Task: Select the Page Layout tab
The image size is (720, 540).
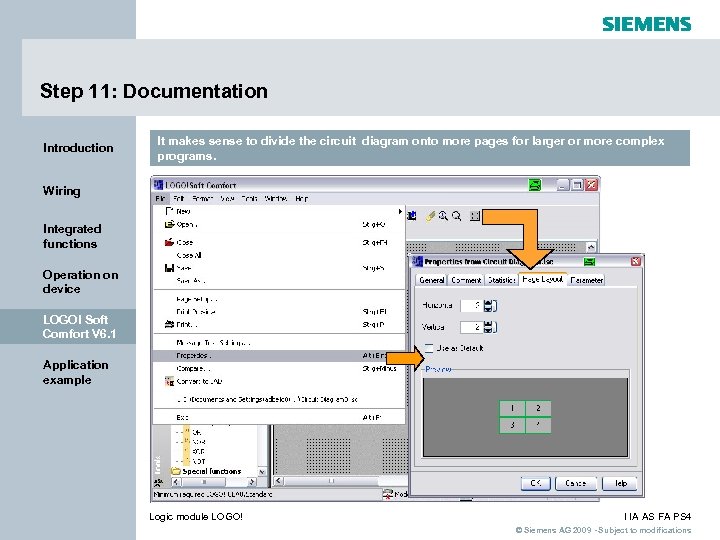Action: pos(542,279)
